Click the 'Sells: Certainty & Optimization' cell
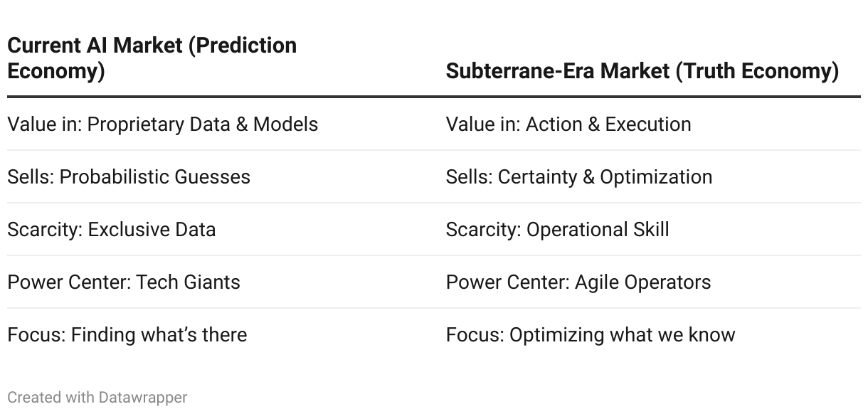Screen dimensions: 868x414 click(x=579, y=176)
